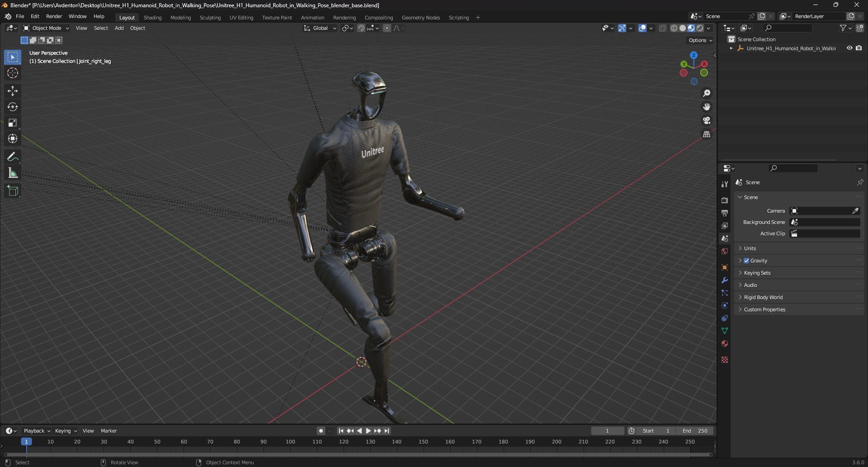Screen dimensions: 868x467
Task: Activate the 3D Cursor tool
Action: (13, 73)
